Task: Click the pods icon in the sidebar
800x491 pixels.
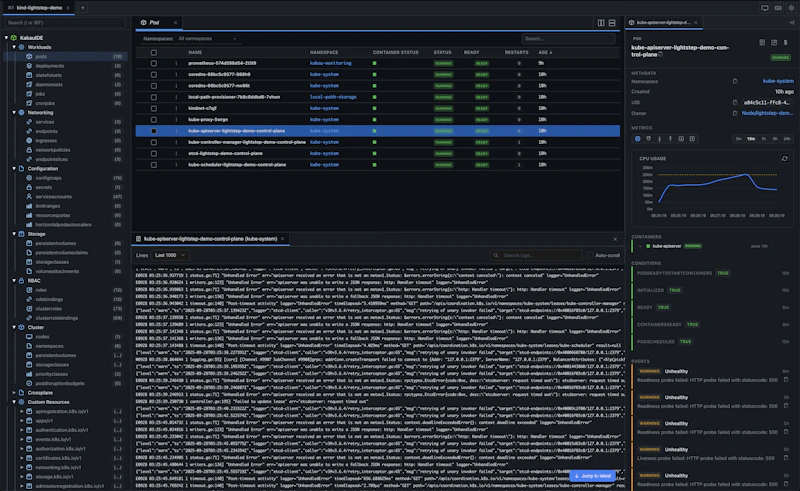Action: [29, 57]
